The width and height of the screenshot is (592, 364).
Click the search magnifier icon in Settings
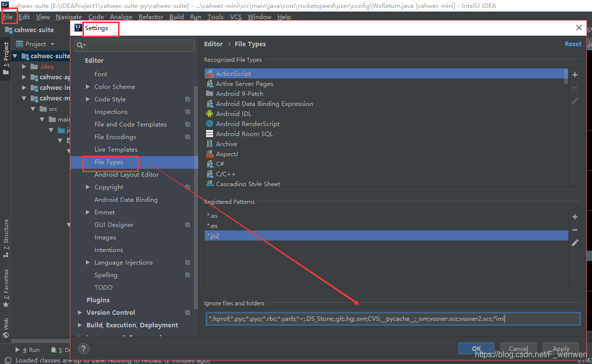click(x=81, y=45)
